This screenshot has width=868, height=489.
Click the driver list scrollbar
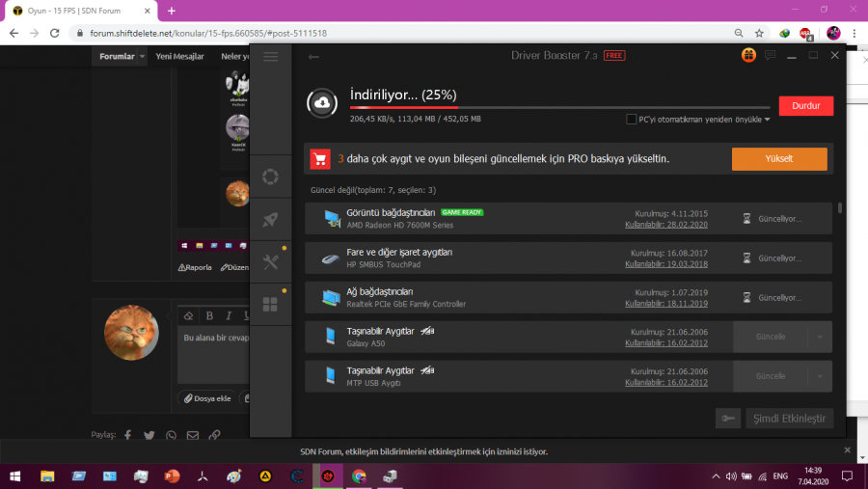tap(840, 207)
